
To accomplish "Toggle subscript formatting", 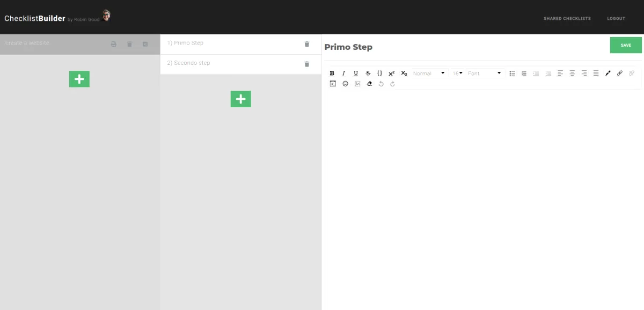I will coord(404,73).
